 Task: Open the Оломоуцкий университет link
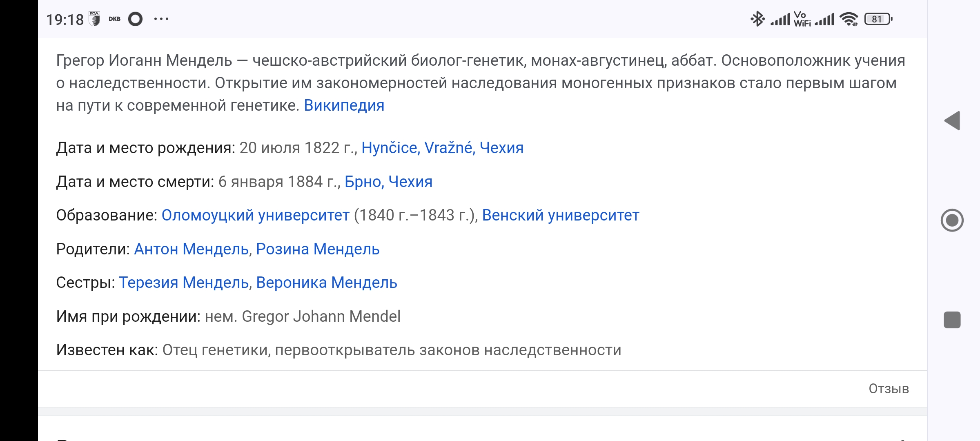click(255, 215)
